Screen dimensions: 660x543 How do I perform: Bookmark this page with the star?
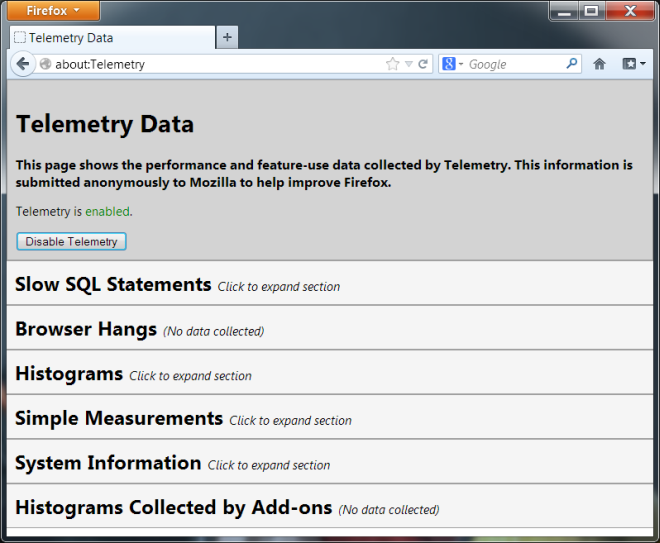click(x=392, y=64)
